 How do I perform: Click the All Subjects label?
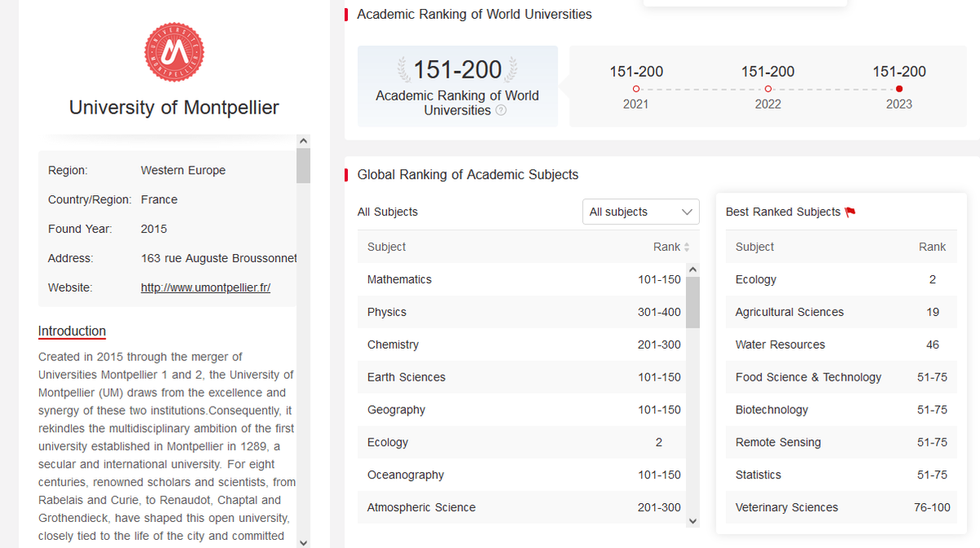point(388,212)
